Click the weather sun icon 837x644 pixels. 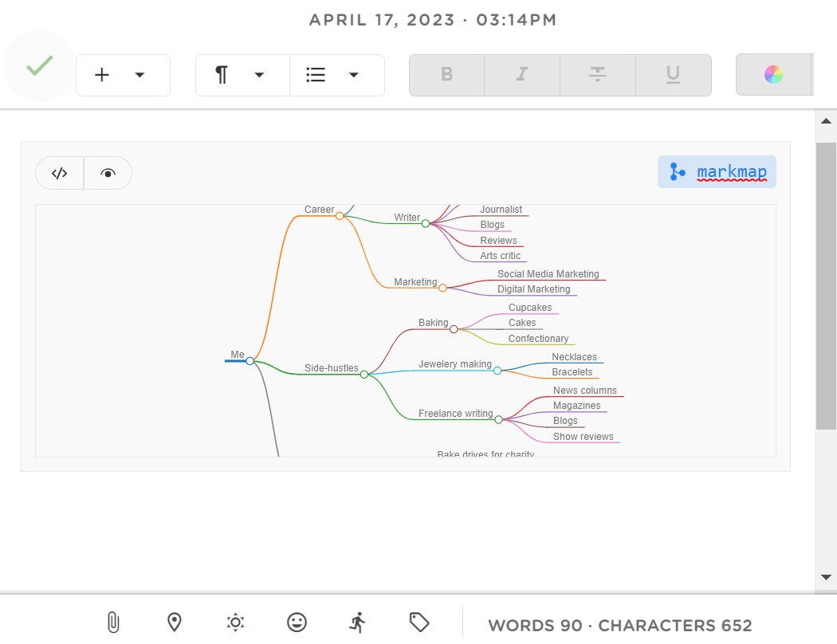[x=235, y=622]
